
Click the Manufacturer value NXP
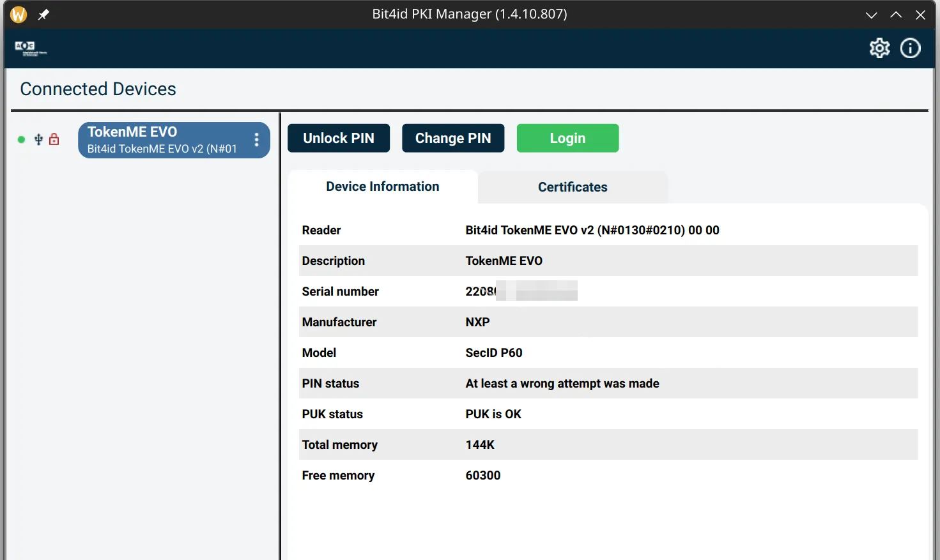tap(477, 322)
